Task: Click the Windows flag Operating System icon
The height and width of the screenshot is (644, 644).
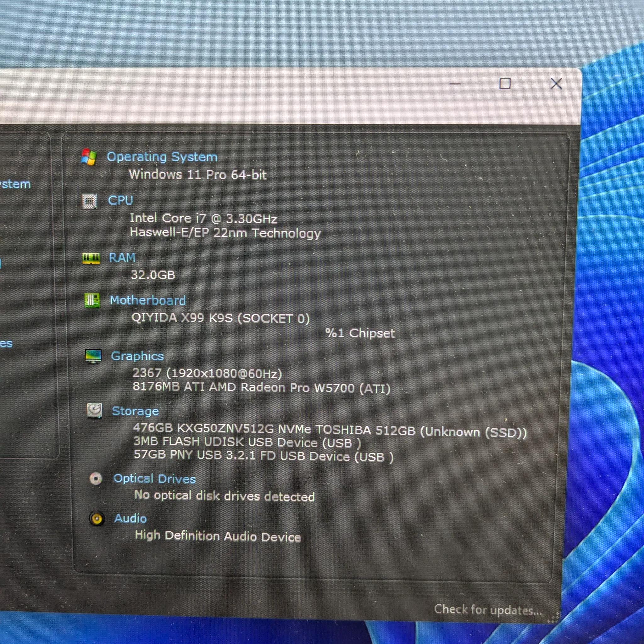Action: coord(89,157)
